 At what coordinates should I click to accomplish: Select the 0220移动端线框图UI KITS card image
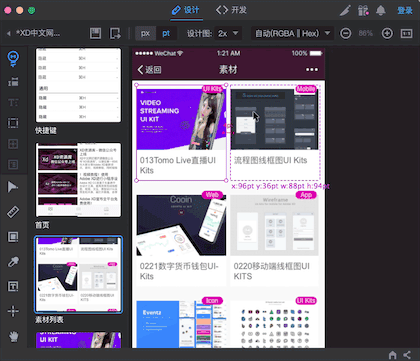274,225
